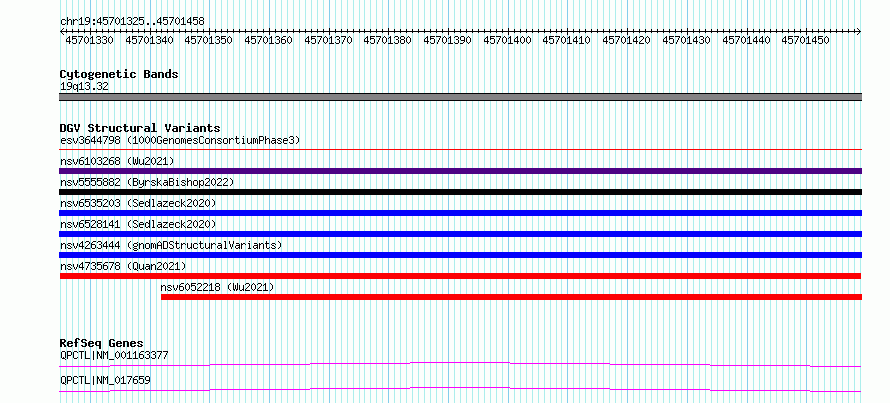
Task: Click ruler position 45701330
Action: point(90,40)
